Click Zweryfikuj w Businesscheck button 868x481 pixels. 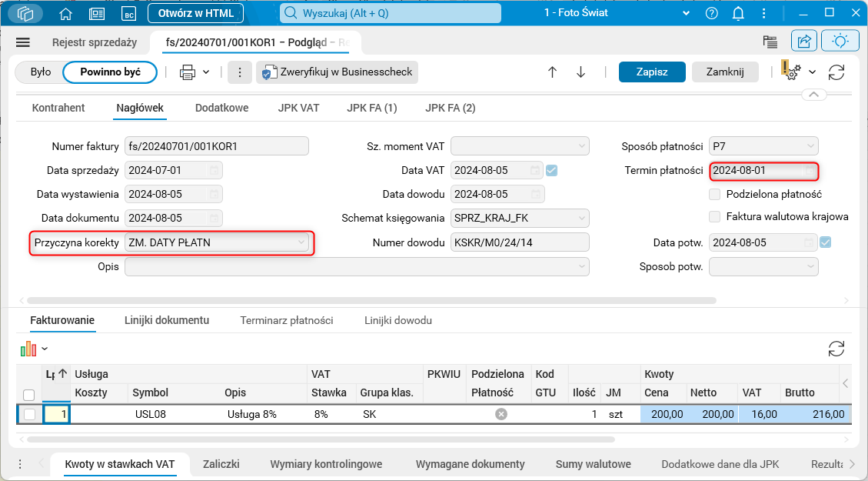coord(337,72)
